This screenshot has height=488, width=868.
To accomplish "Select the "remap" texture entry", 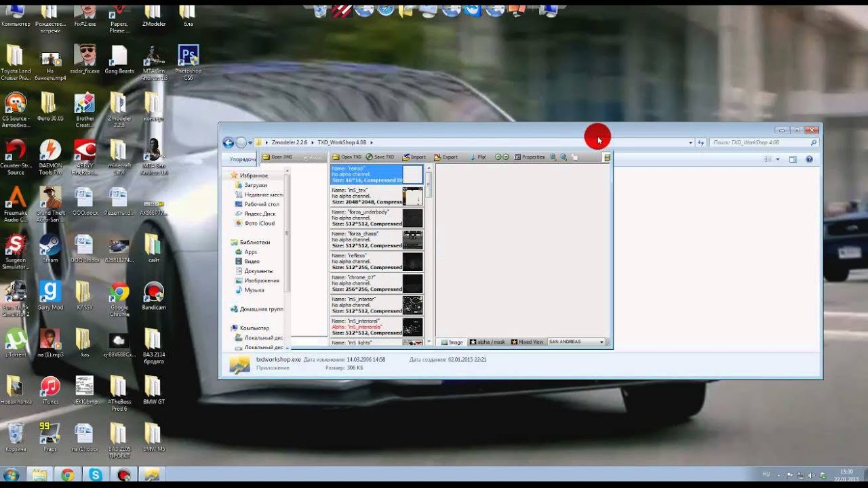I will click(x=376, y=174).
